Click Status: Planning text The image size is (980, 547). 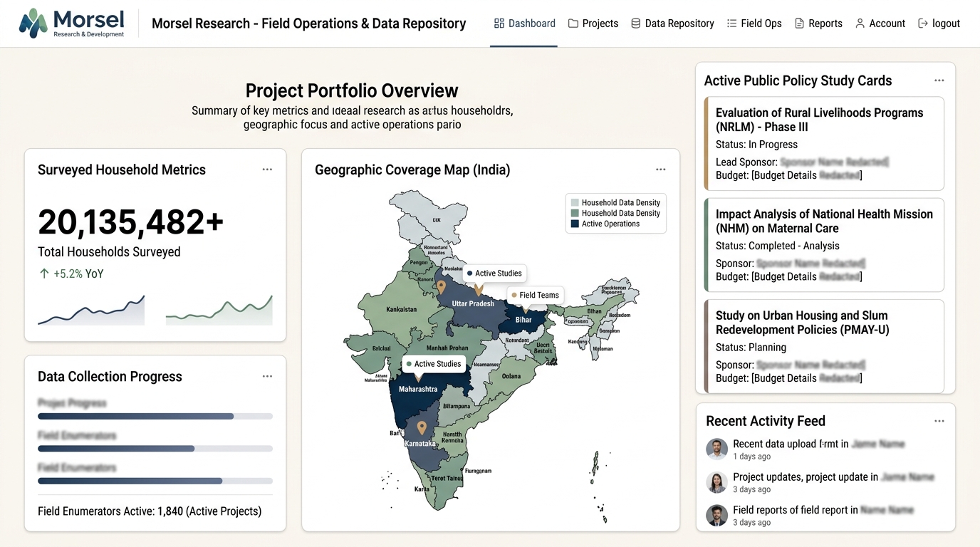tap(751, 348)
